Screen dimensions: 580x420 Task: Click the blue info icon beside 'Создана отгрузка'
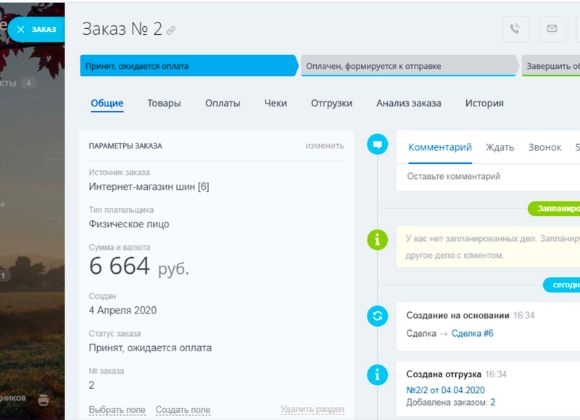(377, 375)
